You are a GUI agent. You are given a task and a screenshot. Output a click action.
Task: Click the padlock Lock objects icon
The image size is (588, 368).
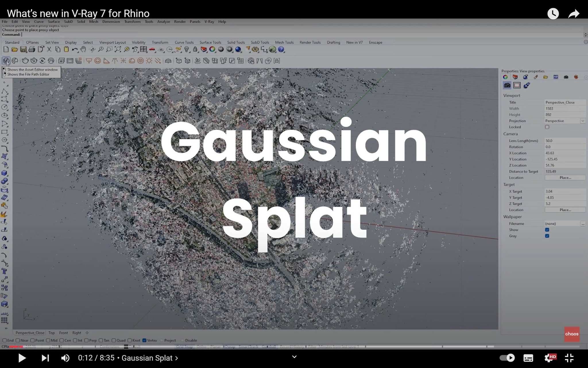pos(195,49)
